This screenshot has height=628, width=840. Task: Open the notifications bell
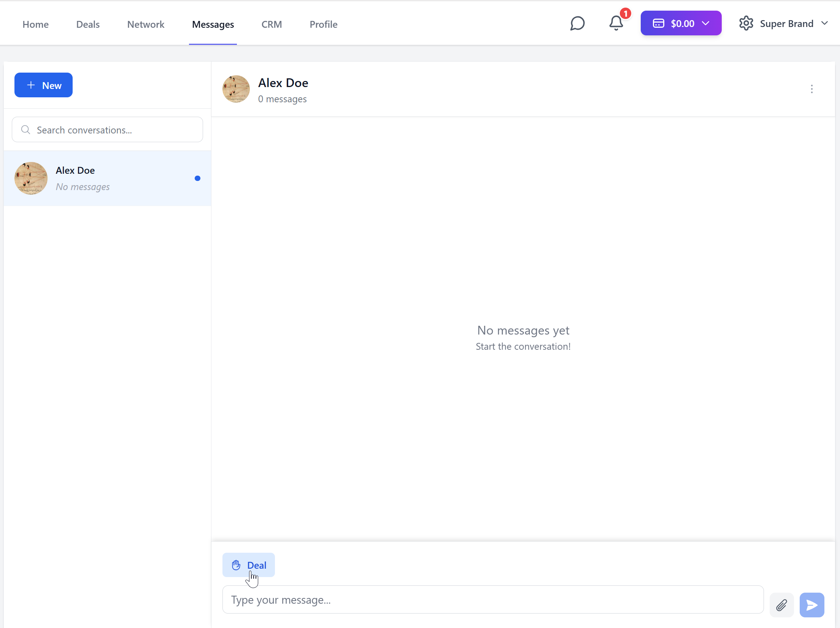tap(616, 23)
